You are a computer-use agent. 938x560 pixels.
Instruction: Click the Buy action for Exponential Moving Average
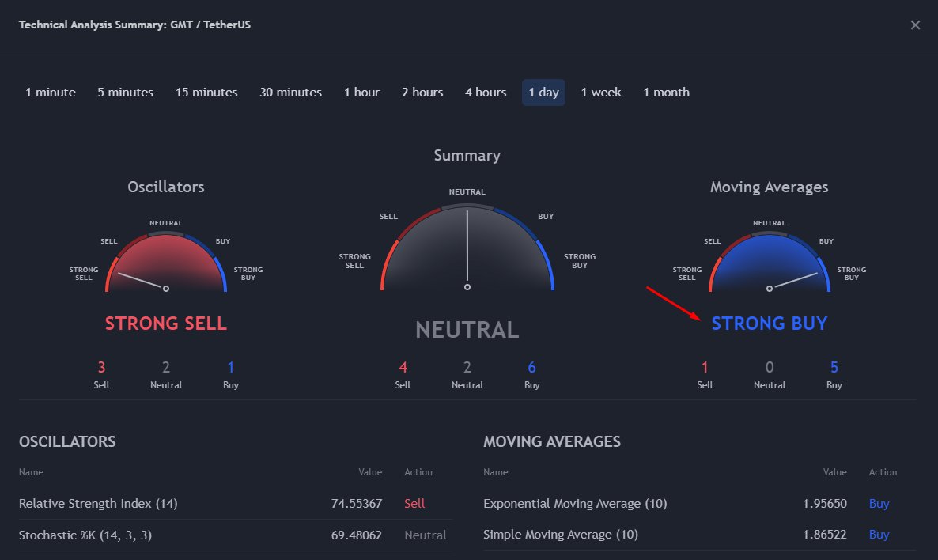[x=879, y=504]
